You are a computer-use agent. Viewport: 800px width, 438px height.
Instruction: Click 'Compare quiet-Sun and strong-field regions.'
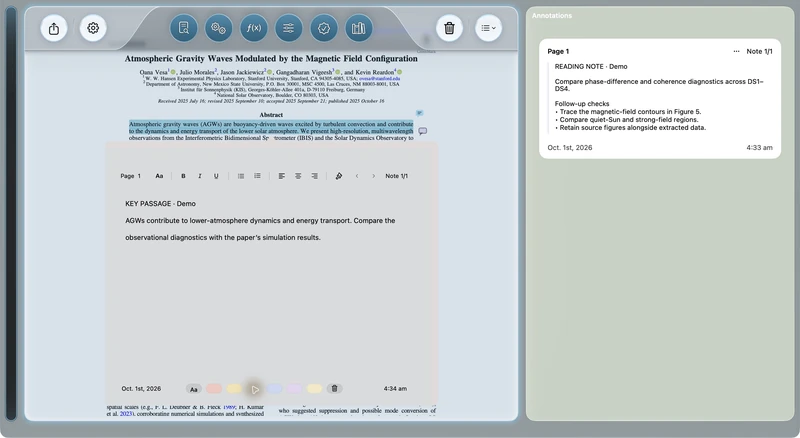pyautogui.click(x=629, y=120)
